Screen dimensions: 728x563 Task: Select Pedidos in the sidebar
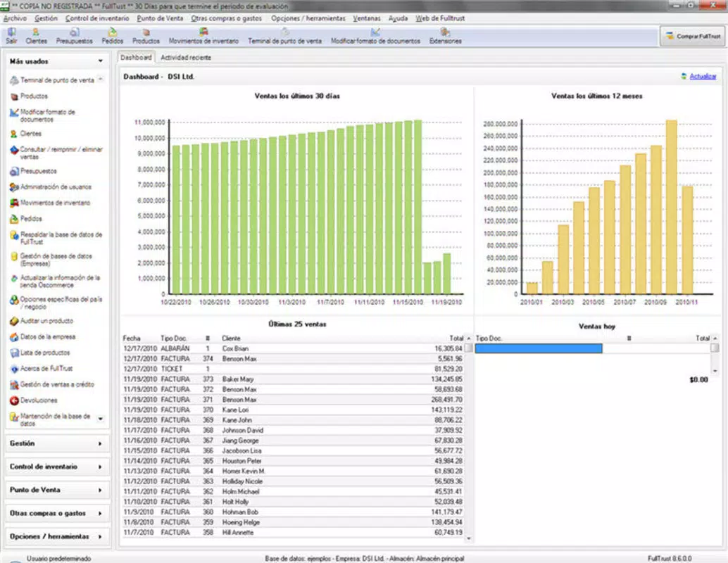pos(26,219)
